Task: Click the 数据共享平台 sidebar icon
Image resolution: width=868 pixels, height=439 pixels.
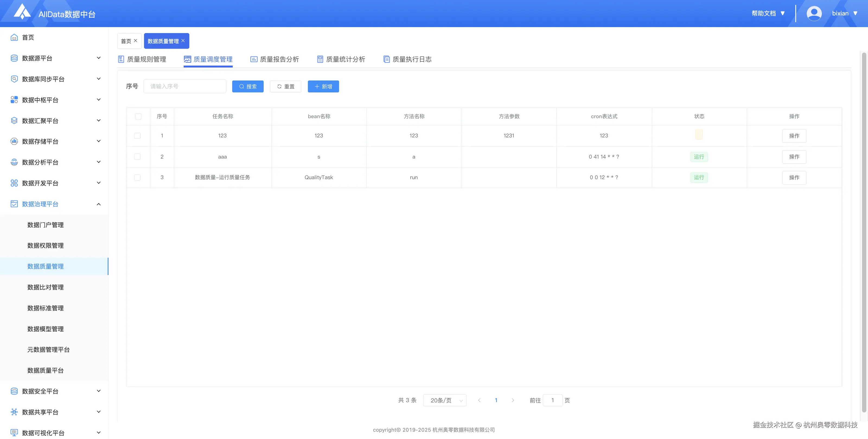Action: point(14,412)
